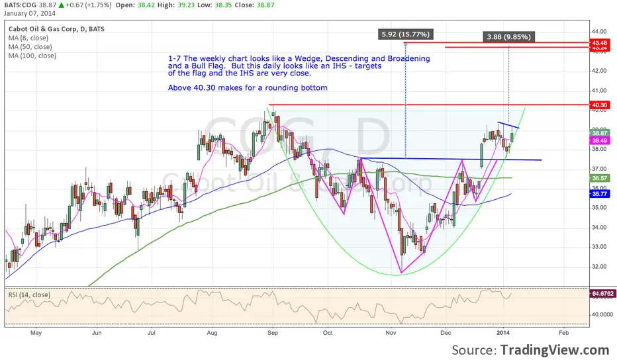This screenshot has width=617, height=364.
Task: Click the red 43.48 price tag
Action: click(599, 42)
